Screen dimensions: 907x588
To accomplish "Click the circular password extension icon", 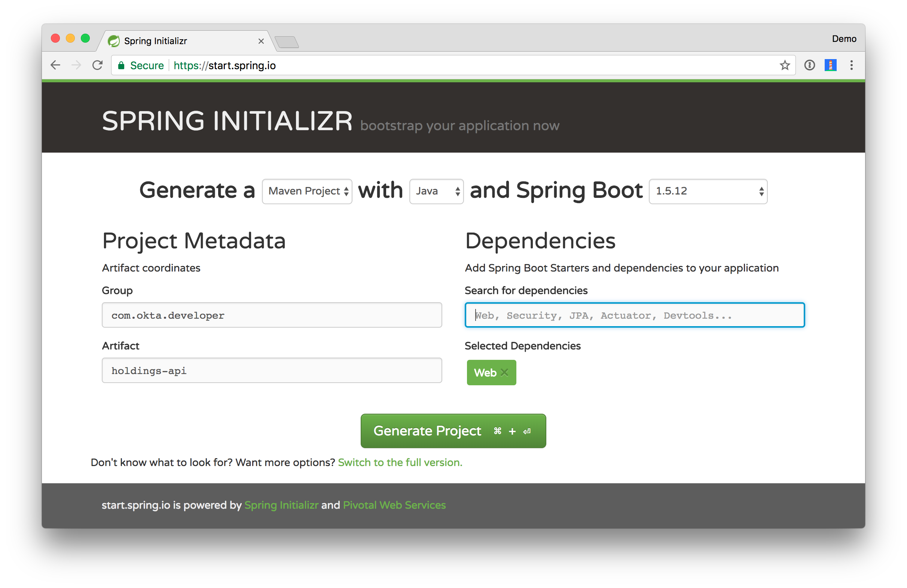I will click(809, 65).
